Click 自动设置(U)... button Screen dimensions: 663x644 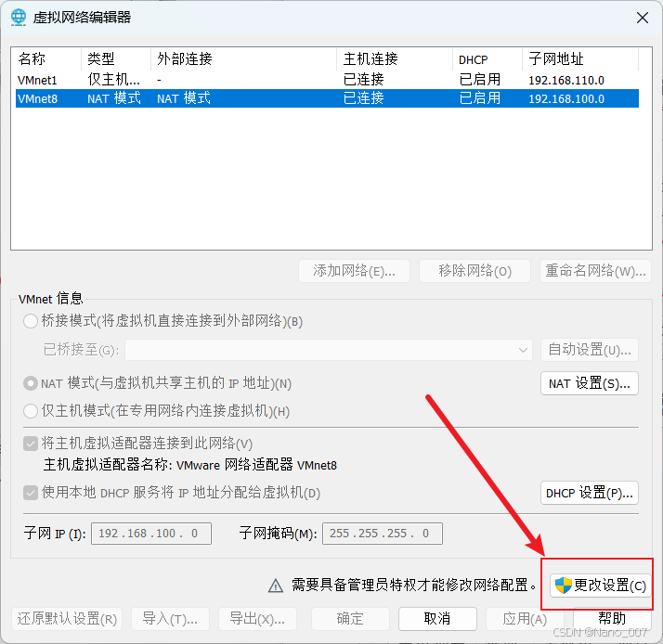click(x=590, y=350)
